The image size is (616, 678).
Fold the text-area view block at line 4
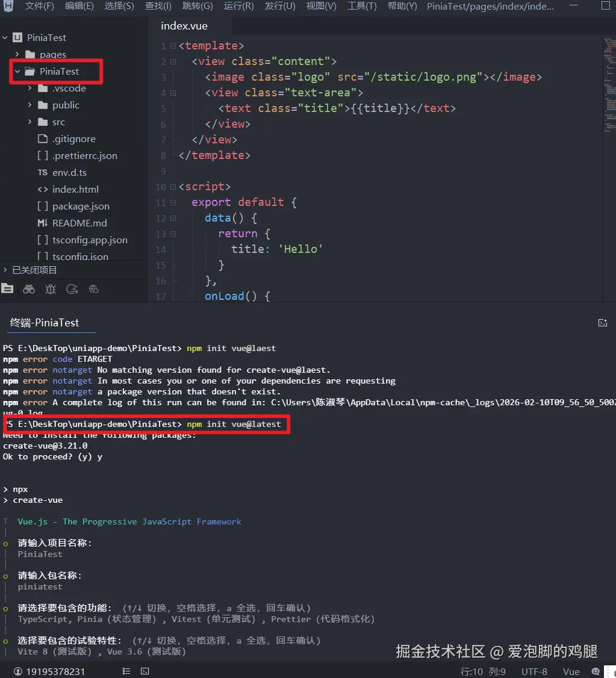(x=173, y=93)
